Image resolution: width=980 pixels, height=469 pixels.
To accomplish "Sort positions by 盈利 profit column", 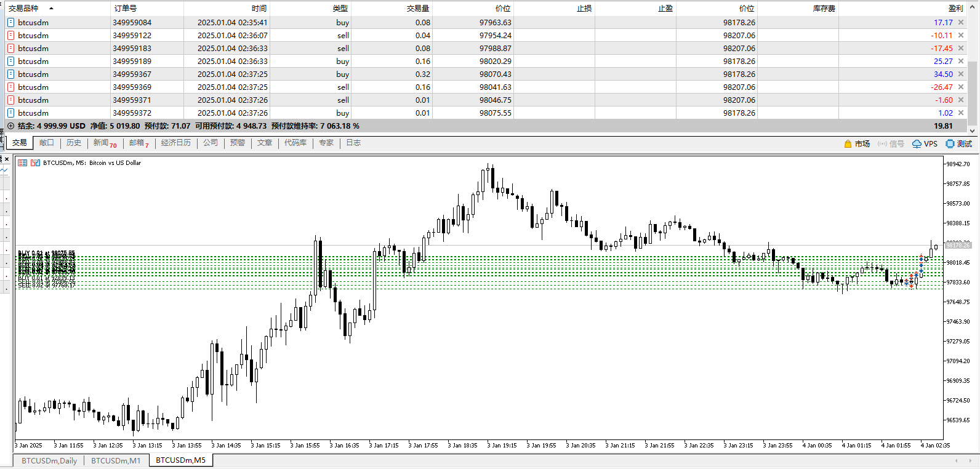I will click(x=956, y=9).
